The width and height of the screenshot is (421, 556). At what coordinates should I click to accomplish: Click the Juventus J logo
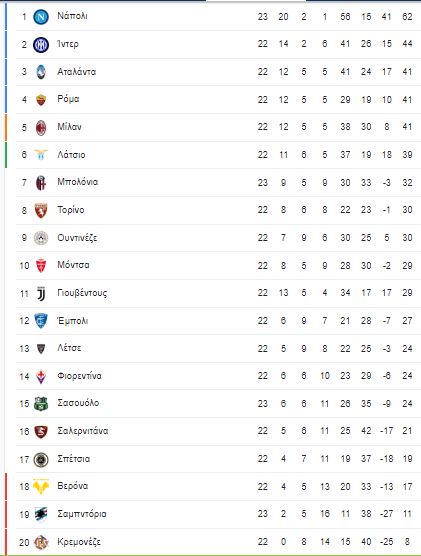(41, 294)
